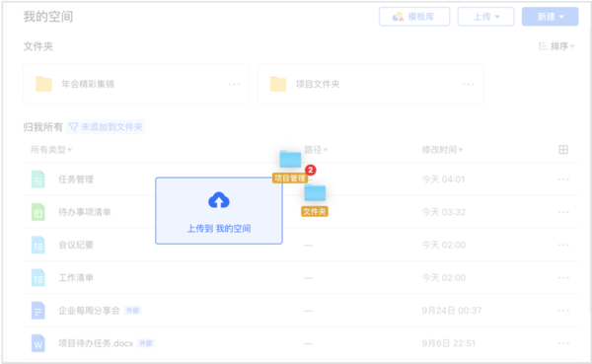This screenshot has height=364, width=592.
Task: Open more options for 任务管理 row
Action: tap(563, 180)
